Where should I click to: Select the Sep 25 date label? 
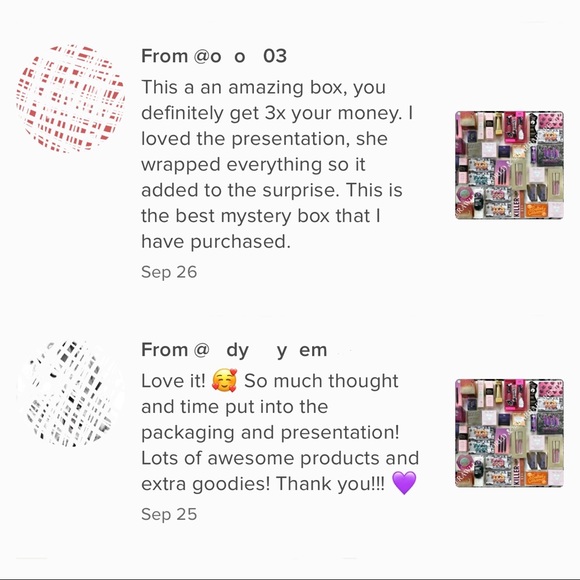click(169, 514)
